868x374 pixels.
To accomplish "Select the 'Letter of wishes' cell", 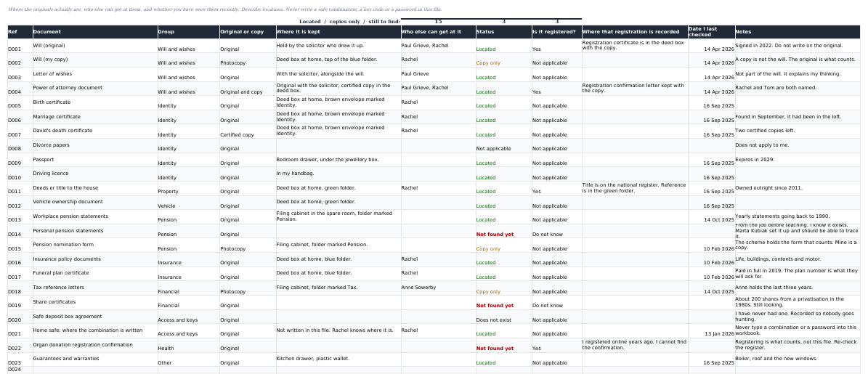I will point(95,75).
